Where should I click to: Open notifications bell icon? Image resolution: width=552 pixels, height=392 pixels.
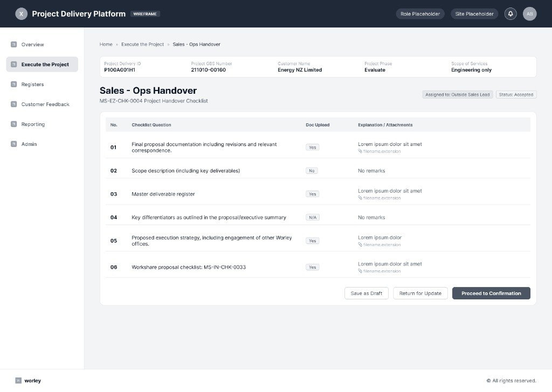click(510, 13)
